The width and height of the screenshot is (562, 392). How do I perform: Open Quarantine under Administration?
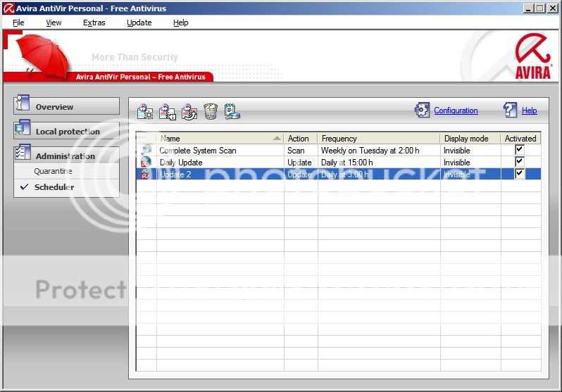tap(53, 171)
